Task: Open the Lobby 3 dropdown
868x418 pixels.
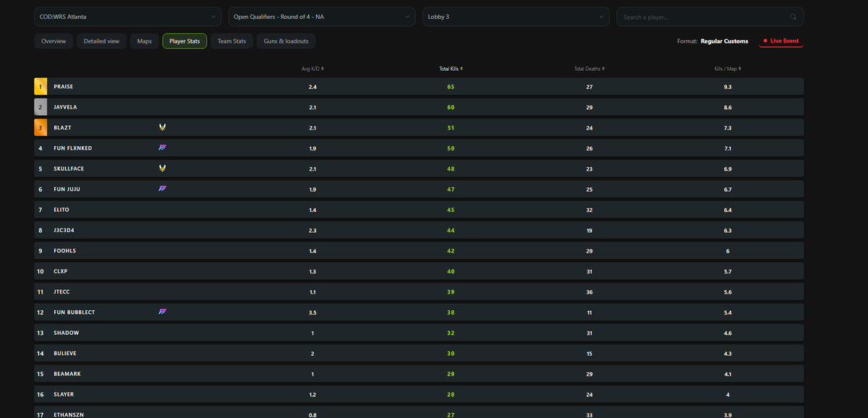Action: pyautogui.click(x=516, y=17)
